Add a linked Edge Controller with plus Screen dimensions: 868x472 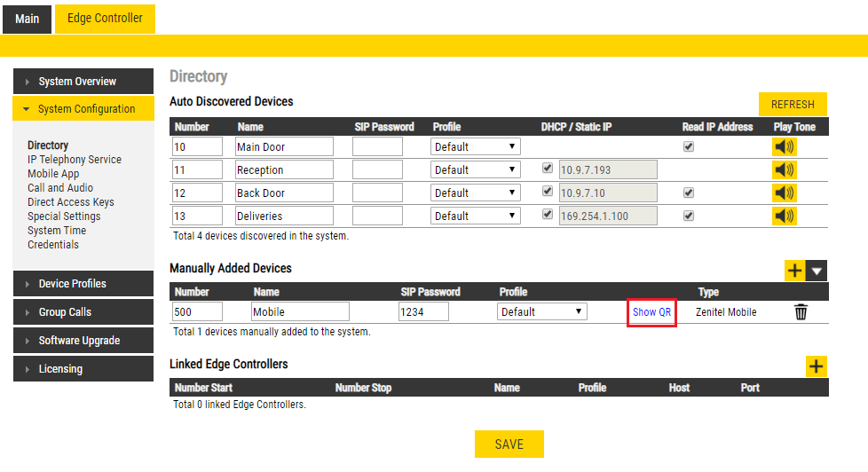coord(816,366)
